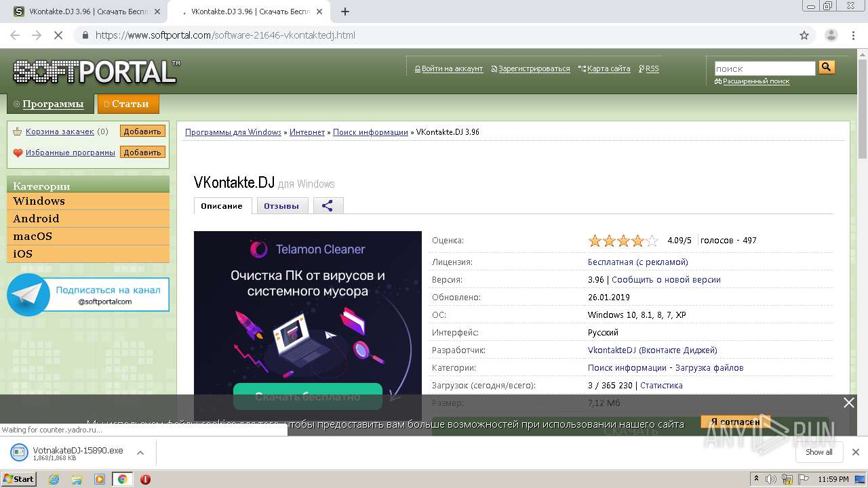Open Chrome profile avatar icon
This screenshot has width=868, height=488.
(831, 35)
